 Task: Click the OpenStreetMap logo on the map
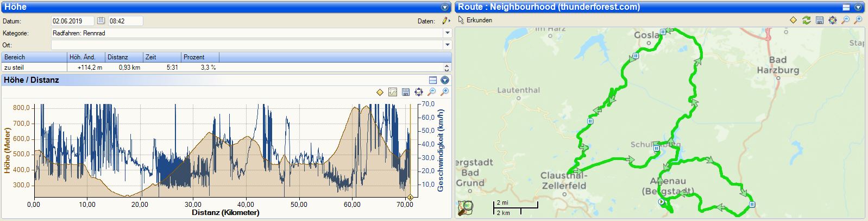(x=466, y=208)
